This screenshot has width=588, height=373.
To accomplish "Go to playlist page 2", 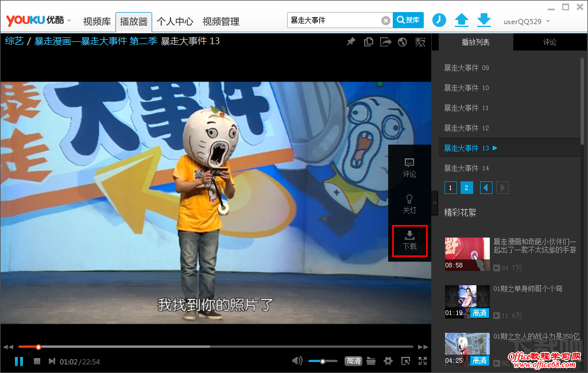I will point(466,188).
